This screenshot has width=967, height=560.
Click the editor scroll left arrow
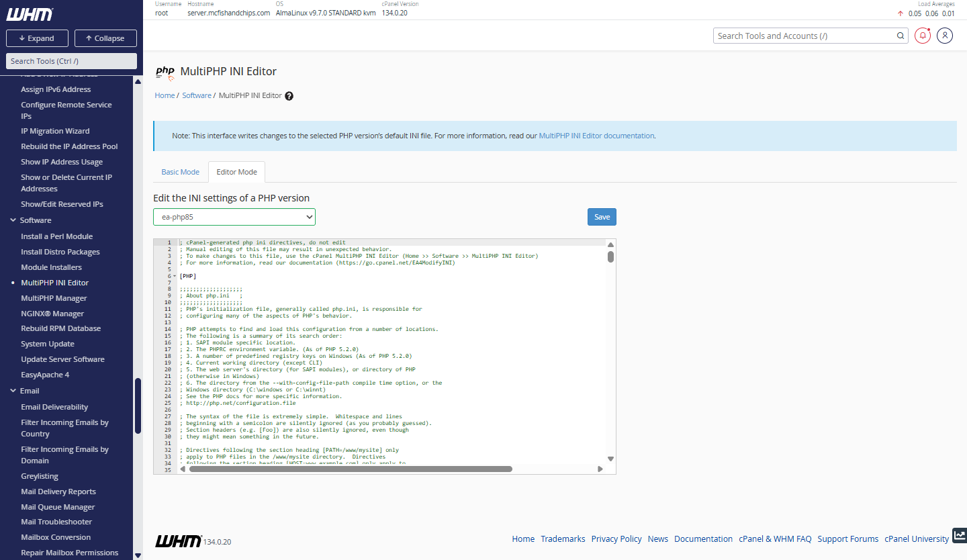pyautogui.click(x=183, y=469)
